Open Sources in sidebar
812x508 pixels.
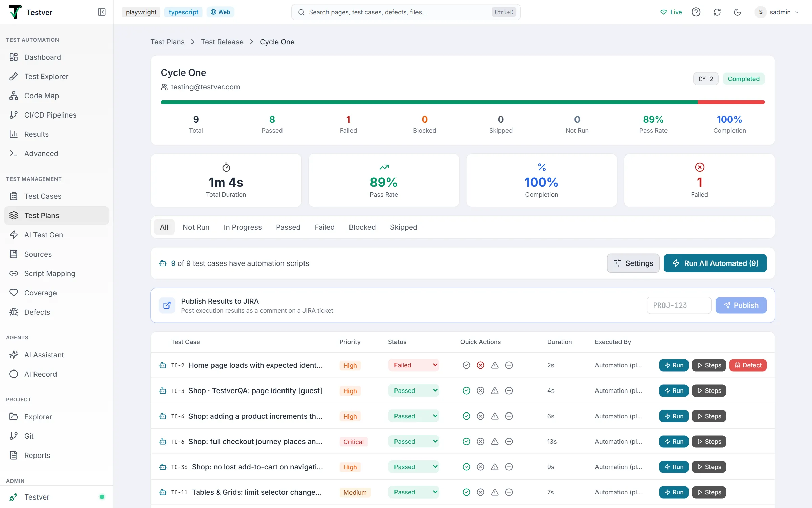pos(57,254)
